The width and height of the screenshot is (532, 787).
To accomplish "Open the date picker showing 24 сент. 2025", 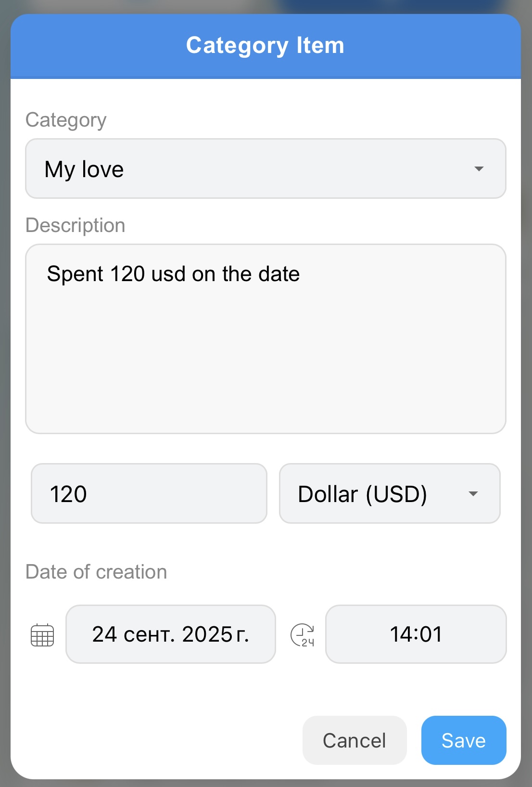I will click(x=171, y=634).
